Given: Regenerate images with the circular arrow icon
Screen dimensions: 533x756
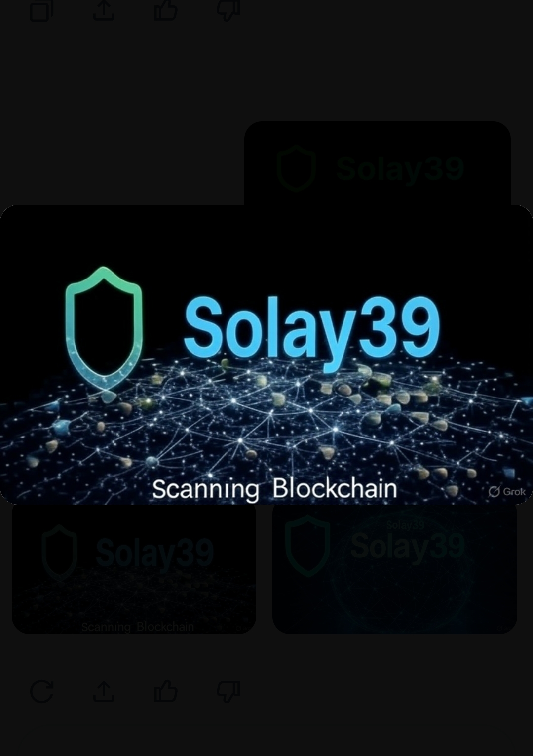Looking at the screenshot, I should coord(41,691).
